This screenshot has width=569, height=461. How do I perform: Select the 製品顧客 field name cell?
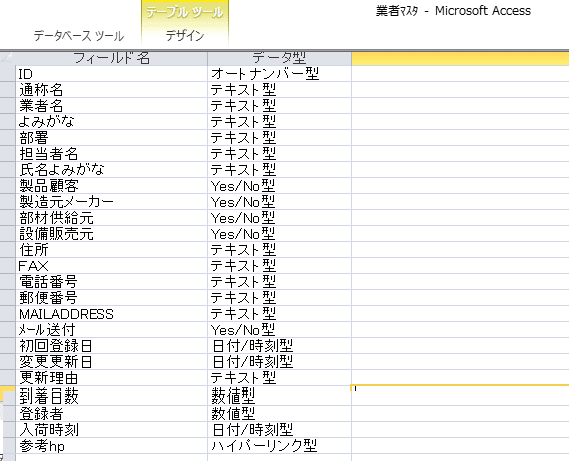click(x=111, y=185)
